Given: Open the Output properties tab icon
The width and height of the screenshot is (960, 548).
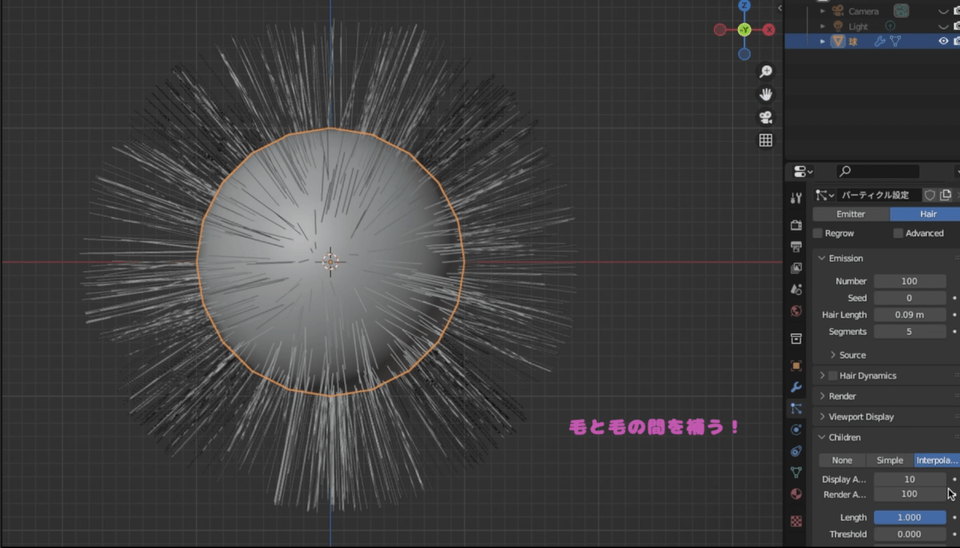Looking at the screenshot, I should (796, 246).
